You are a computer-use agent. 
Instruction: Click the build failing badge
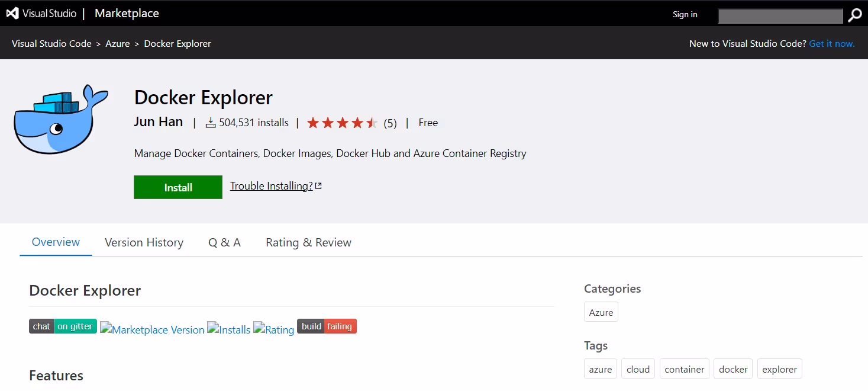click(327, 326)
